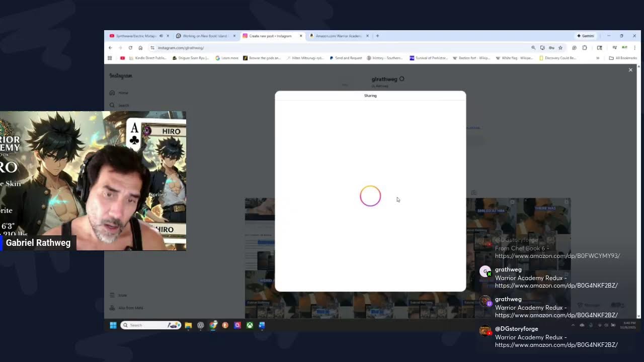Open the White flag Wikipedia bookmark
This screenshot has height=362, width=644.
[515, 58]
